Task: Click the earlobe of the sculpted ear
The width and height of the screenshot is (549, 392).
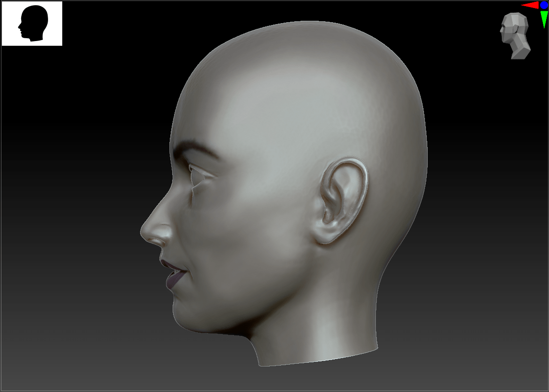Action: tap(325, 236)
